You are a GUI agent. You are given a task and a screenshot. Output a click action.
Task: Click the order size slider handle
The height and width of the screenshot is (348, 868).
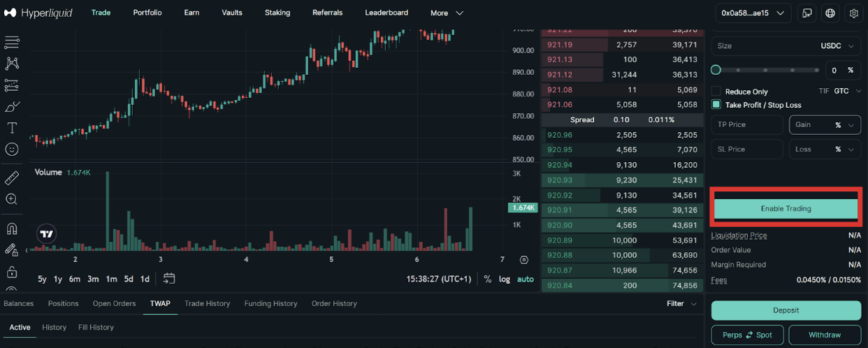point(716,70)
